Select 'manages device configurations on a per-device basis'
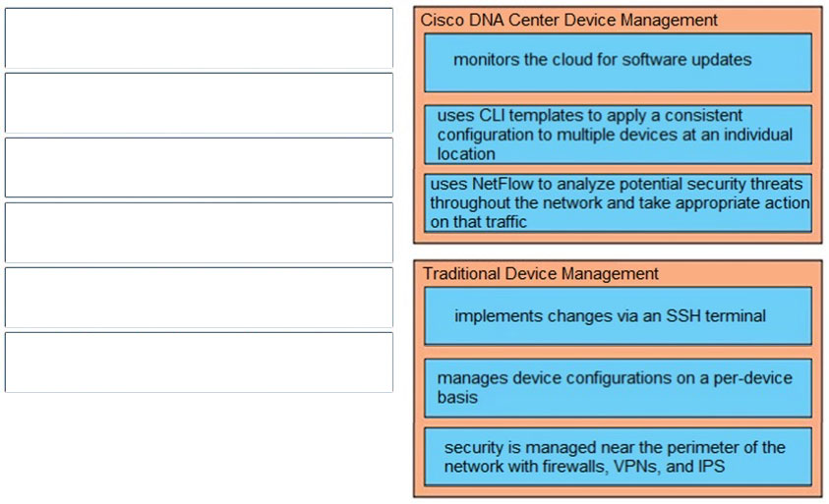This screenshot has width=829, height=504. (x=618, y=388)
